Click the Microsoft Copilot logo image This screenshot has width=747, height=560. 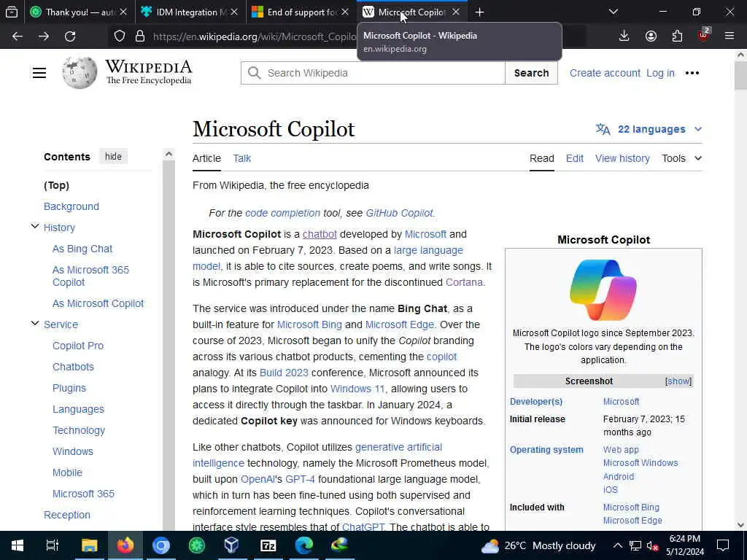coord(603,289)
